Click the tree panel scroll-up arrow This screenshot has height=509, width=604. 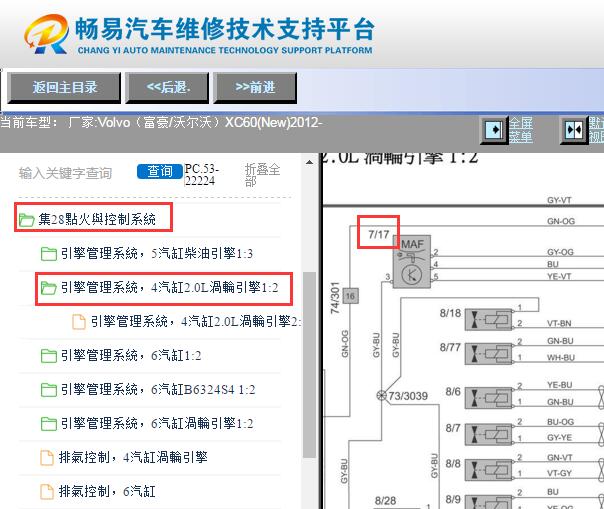309,162
